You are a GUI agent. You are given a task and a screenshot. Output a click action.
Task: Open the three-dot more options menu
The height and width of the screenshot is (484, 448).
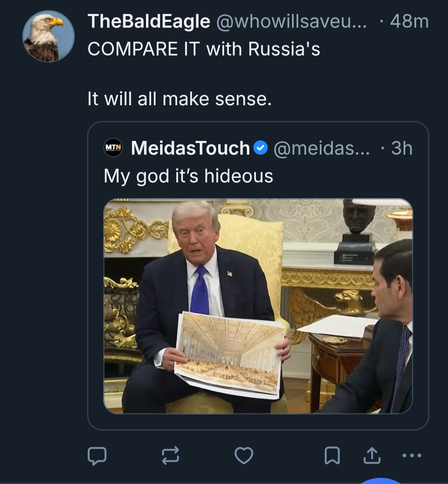pos(412,455)
